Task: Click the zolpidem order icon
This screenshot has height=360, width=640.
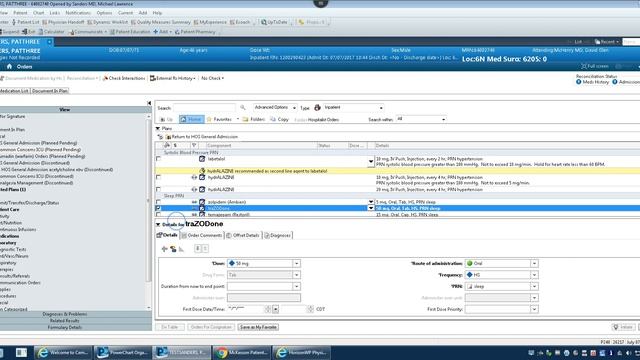Action: [202, 202]
